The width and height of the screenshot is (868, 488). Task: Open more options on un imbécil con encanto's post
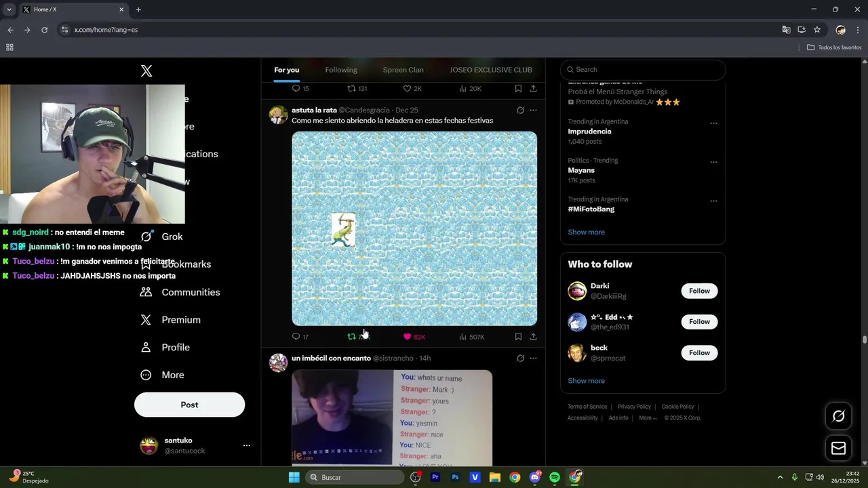click(x=533, y=359)
